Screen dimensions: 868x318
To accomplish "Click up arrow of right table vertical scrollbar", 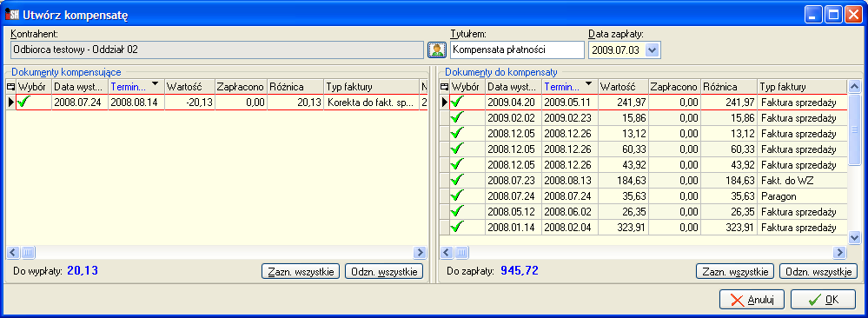I will click(854, 86).
